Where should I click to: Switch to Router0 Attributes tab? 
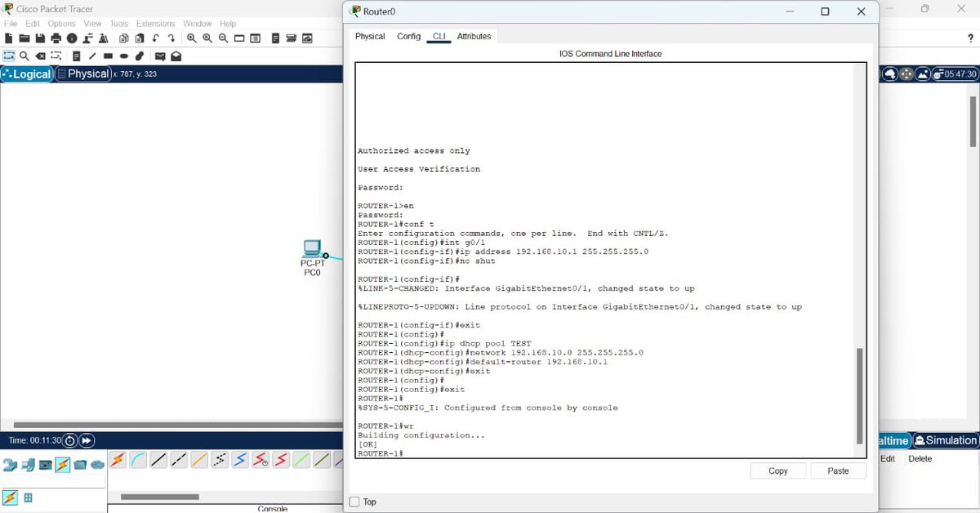point(474,36)
